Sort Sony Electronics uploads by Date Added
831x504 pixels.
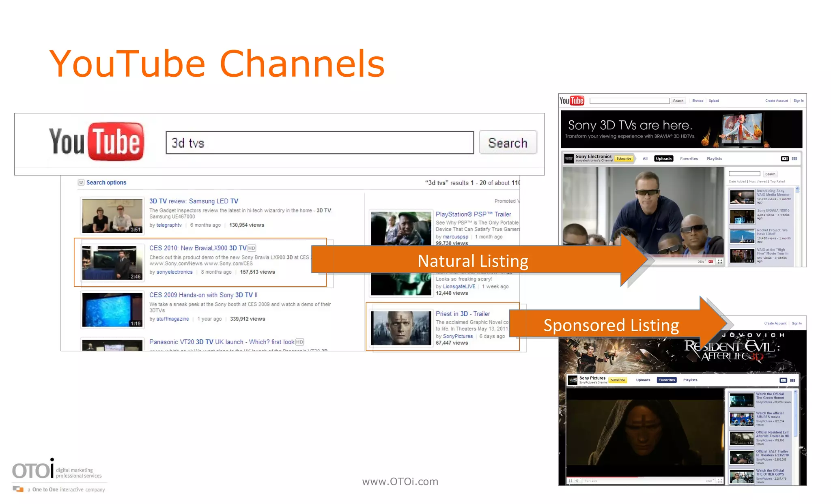[737, 182]
